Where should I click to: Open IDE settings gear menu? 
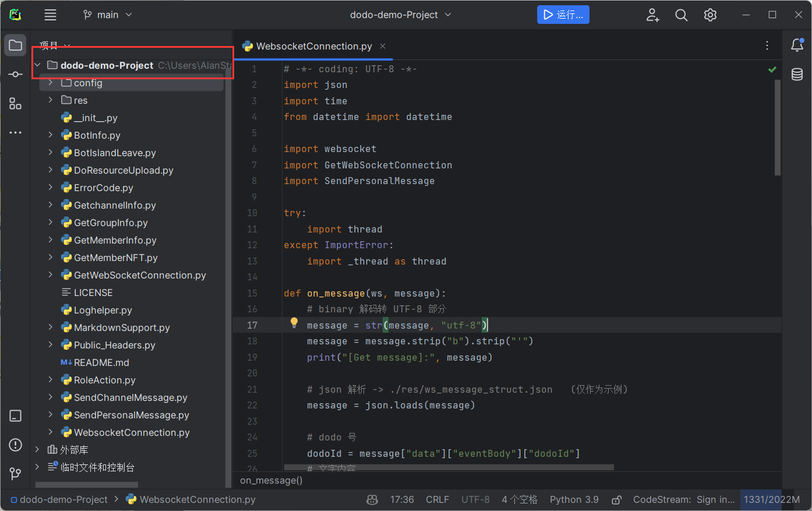(710, 15)
